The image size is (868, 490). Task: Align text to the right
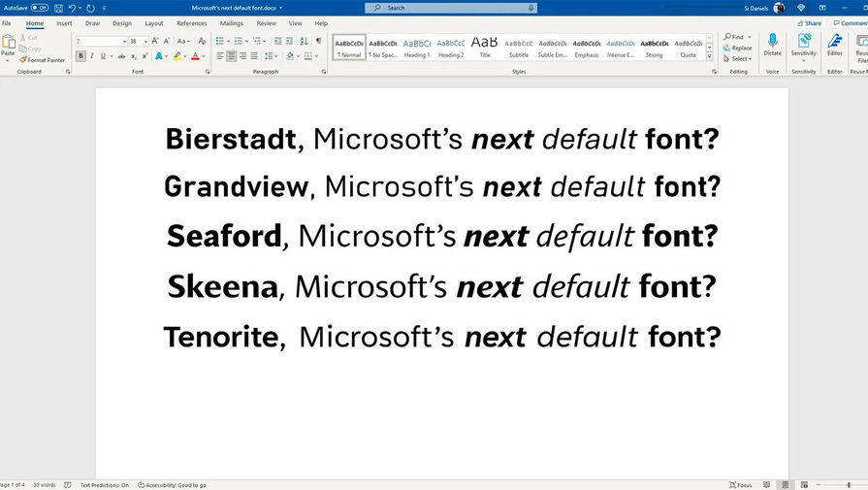click(x=242, y=56)
